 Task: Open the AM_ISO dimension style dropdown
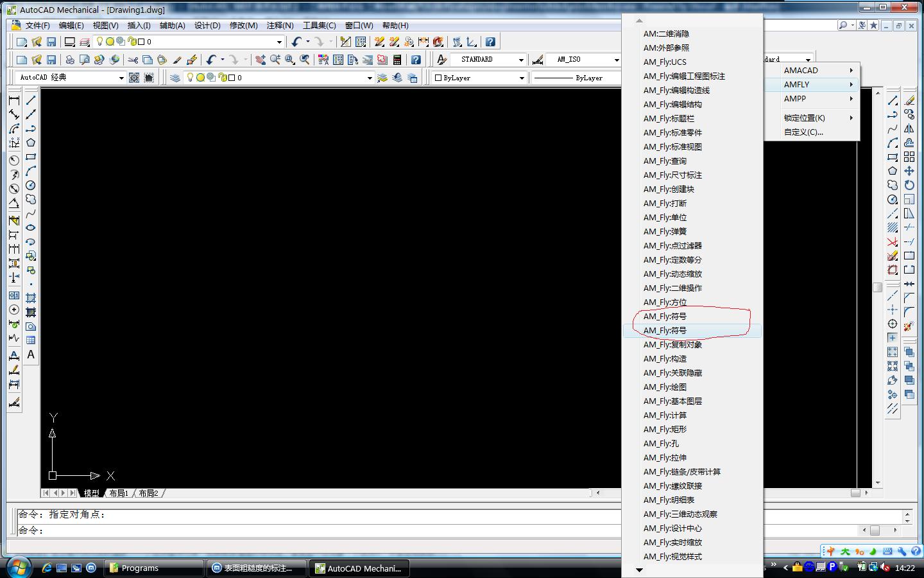point(616,60)
